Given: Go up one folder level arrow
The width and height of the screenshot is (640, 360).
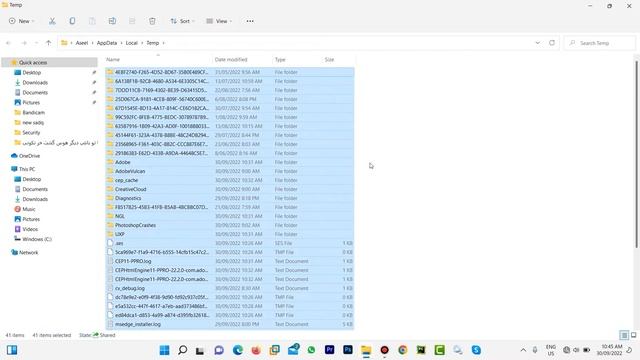Looking at the screenshot, I should tap(49, 43).
